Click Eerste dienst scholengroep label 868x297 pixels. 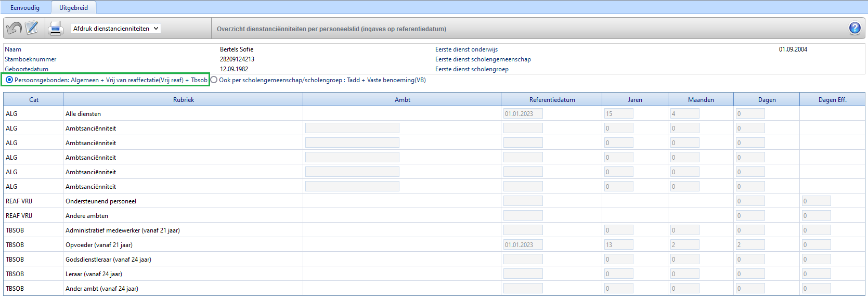click(x=472, y=69)
